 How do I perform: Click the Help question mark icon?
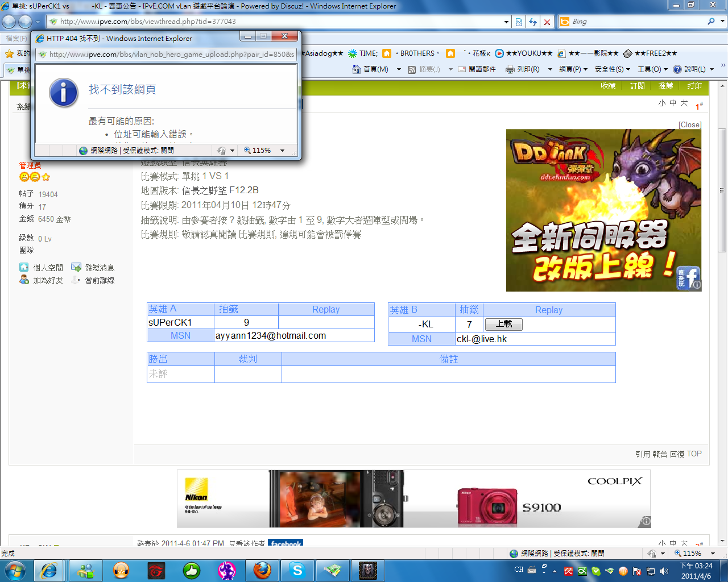point(677,69)
